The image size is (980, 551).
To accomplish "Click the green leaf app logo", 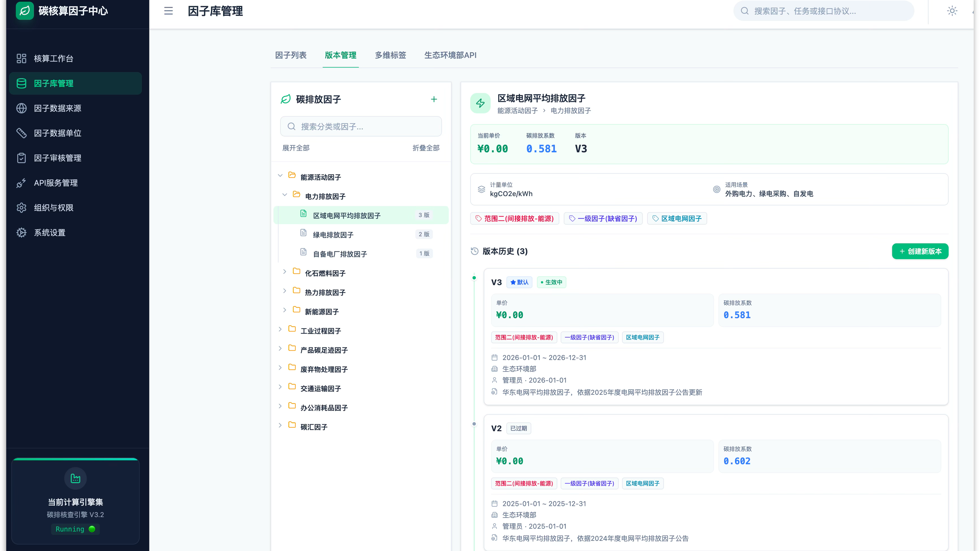I will click(x=25, y=11).
